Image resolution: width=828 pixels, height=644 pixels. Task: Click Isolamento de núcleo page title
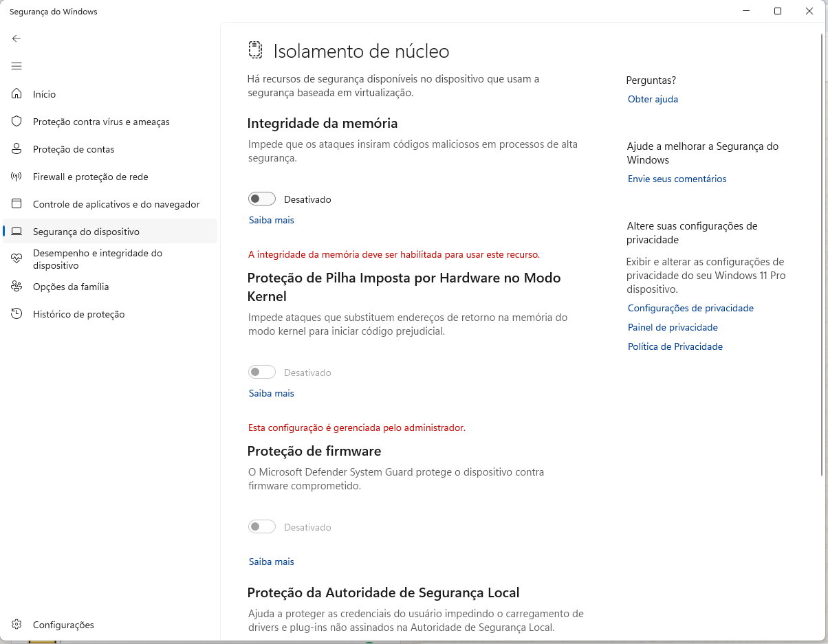click(361, 51)
